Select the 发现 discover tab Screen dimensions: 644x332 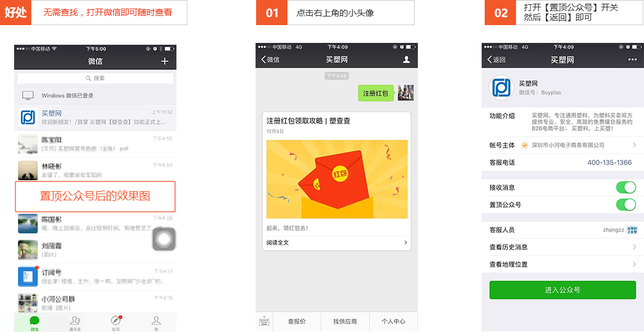pos(116,323)
